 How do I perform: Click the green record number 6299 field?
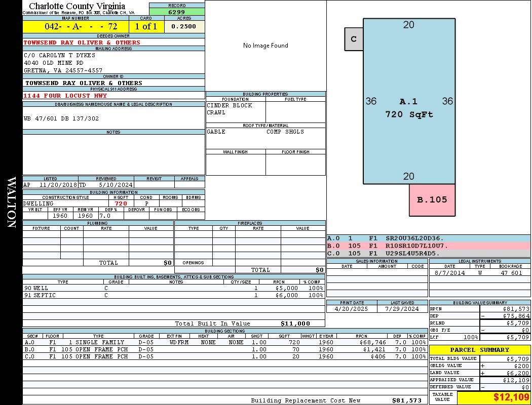pyautogui.click(x=177, y=12)
